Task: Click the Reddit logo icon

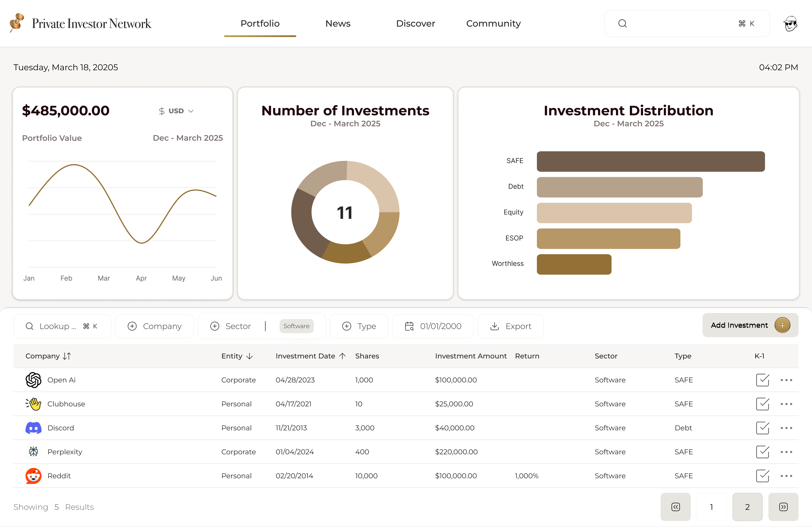Action: 33,475
